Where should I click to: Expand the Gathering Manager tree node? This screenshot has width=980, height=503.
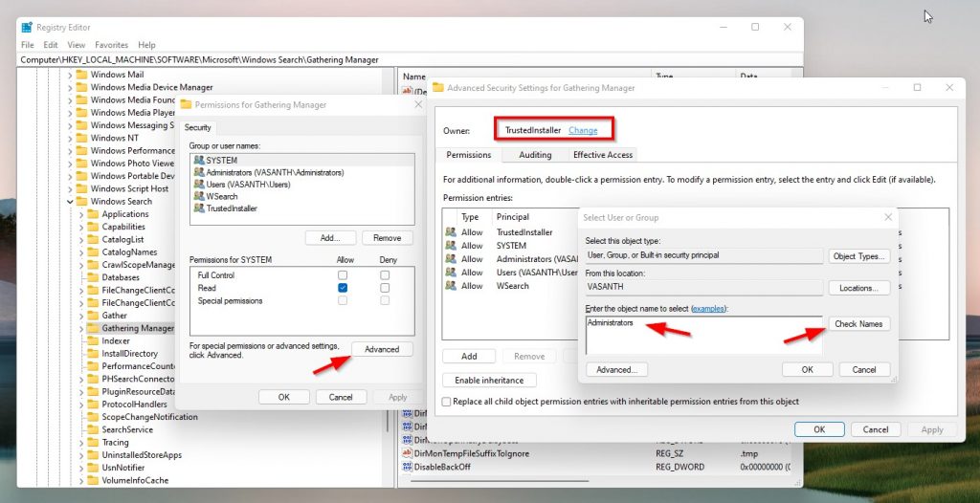pos(80,328)
